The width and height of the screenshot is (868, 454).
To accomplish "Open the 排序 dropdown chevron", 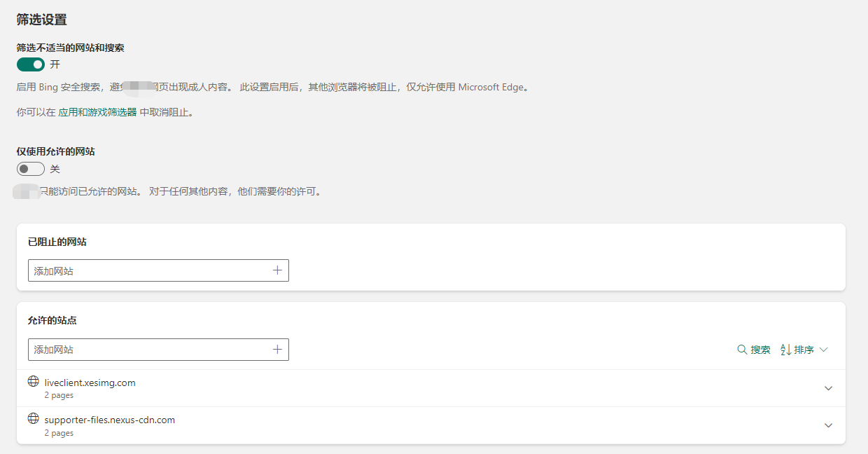I will pos(823,350).
